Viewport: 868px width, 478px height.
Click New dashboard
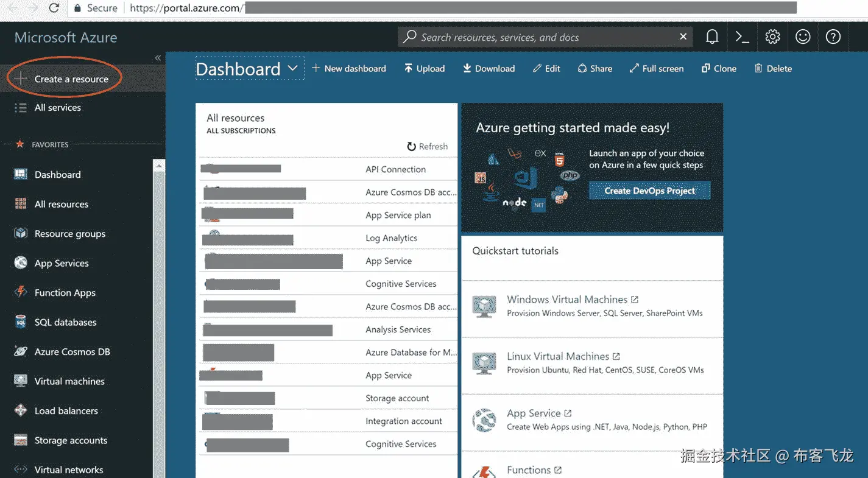[349, 69]
